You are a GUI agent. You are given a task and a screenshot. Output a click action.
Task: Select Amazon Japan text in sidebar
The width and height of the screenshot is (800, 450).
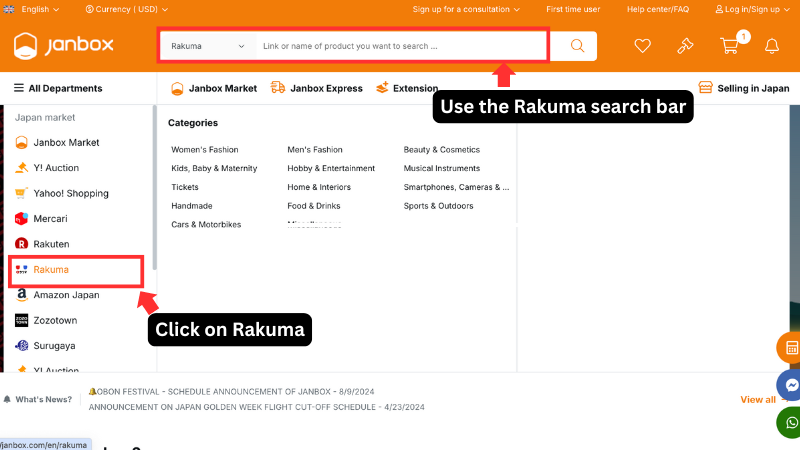coord(66,295)
